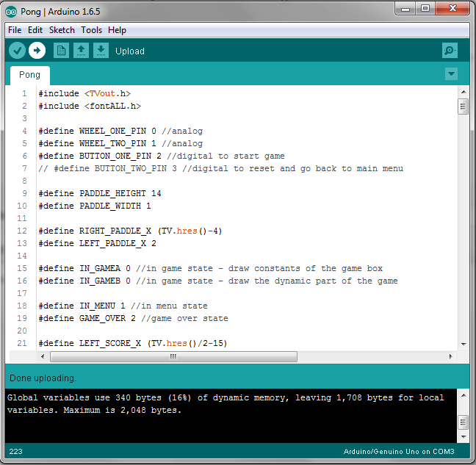This screenshot has width=476, height=465.
Task: Click the WHEEL_TWO_PIN define line
Action: coord(120,143)
